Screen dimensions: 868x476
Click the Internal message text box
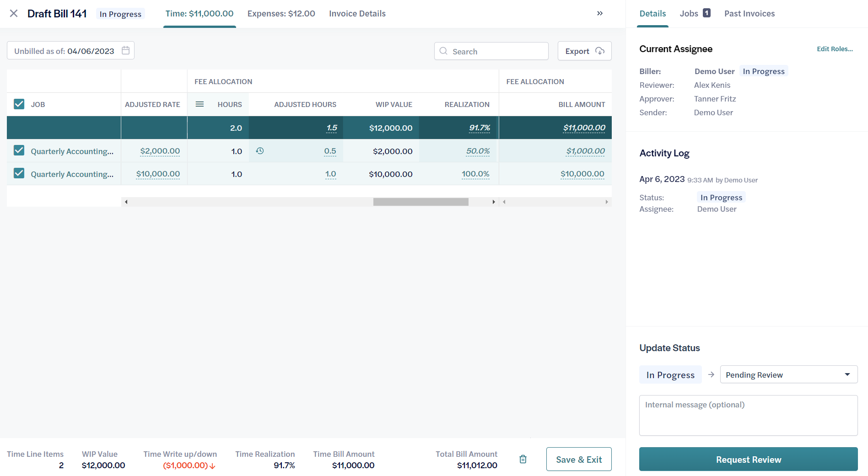(749, 415)
